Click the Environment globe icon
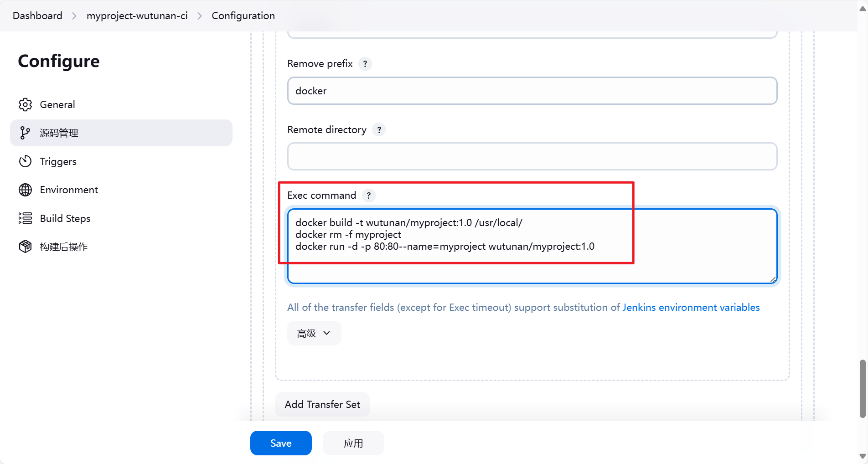This screenshot has width=868, height=464. click(x=25, y=190)
